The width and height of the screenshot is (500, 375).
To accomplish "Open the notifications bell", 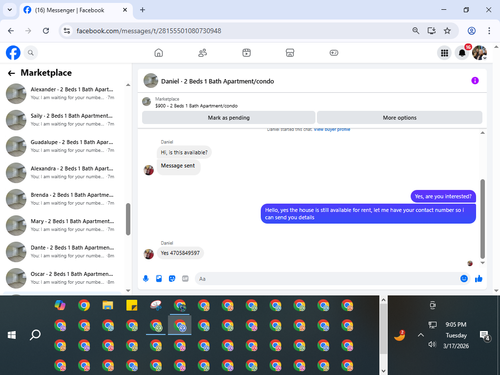I will click(462, 53).
